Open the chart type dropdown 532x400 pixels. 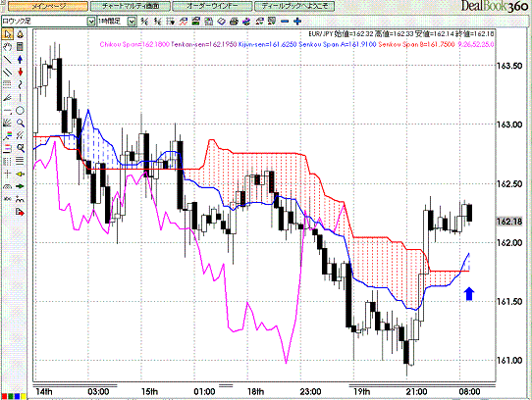tap(91, 22)
